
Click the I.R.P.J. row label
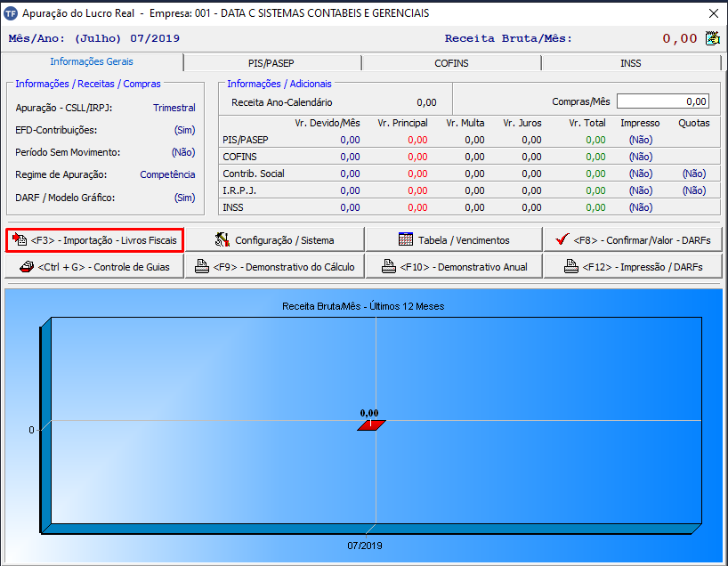tap(239, 190)
